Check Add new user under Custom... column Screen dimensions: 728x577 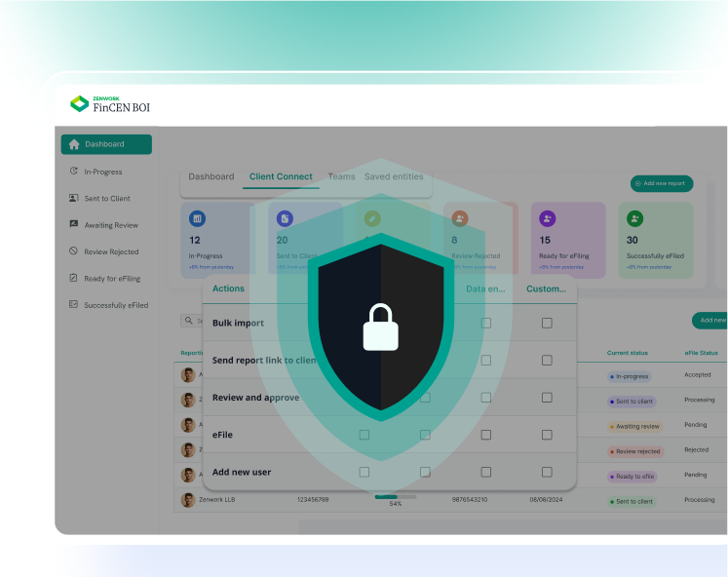point(547,472)
